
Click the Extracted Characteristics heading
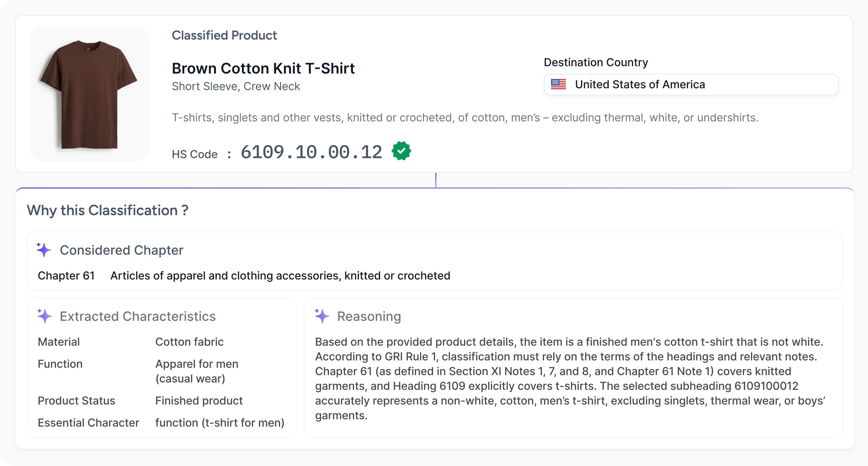click(x=138, y=316)
